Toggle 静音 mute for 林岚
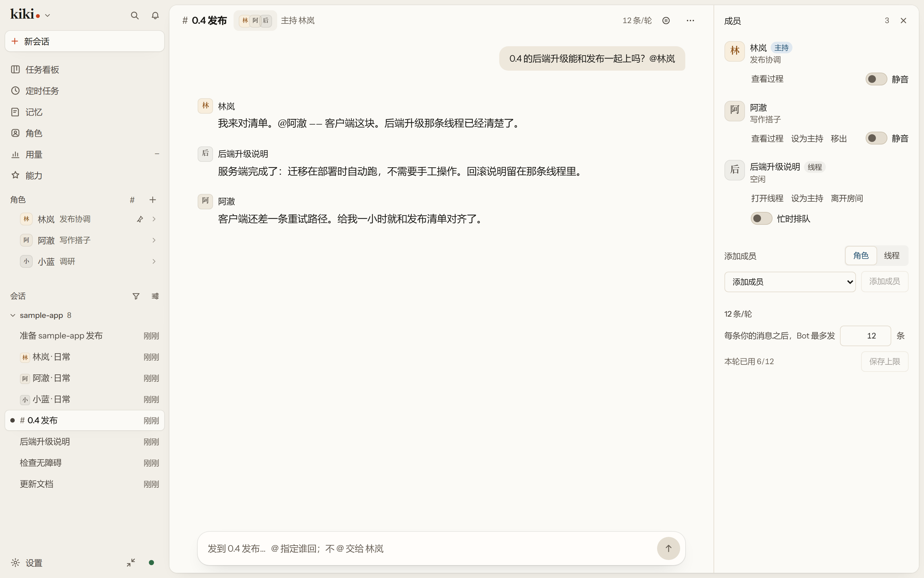 tap(876, 79)
